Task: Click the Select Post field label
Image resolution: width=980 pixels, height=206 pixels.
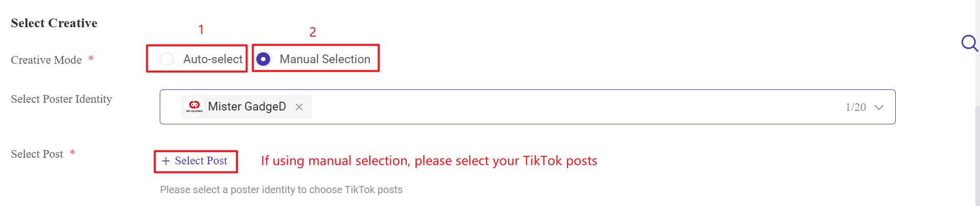Action: point(37,154)
